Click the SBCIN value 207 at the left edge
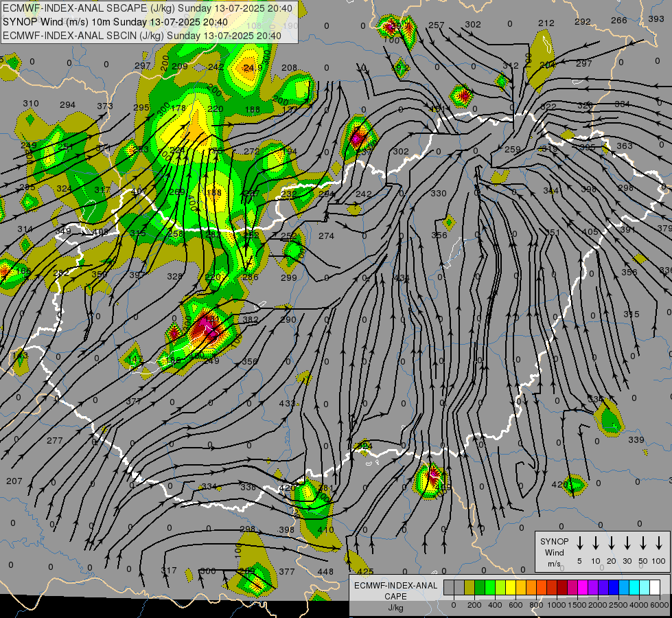Viewport: 672px width, 618px height. 14,481
